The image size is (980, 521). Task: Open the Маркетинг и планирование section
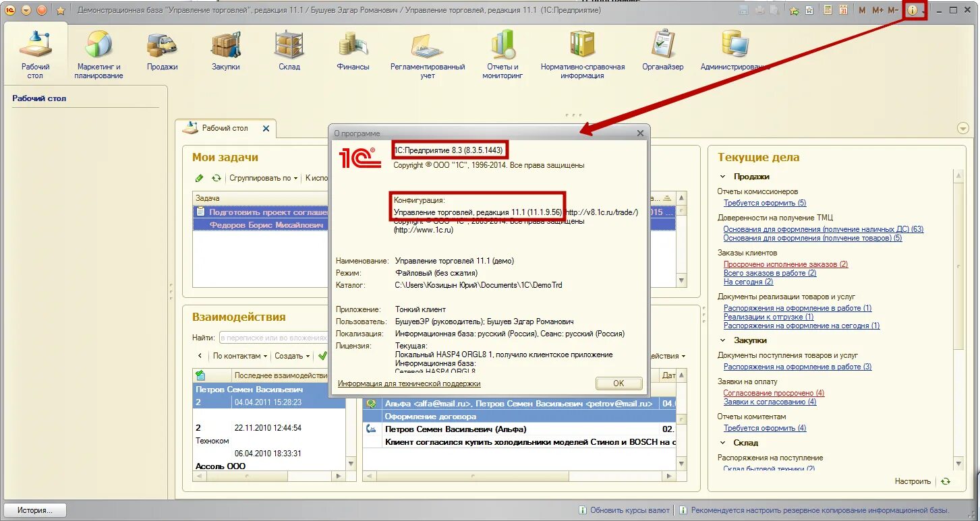click(98, 55)
